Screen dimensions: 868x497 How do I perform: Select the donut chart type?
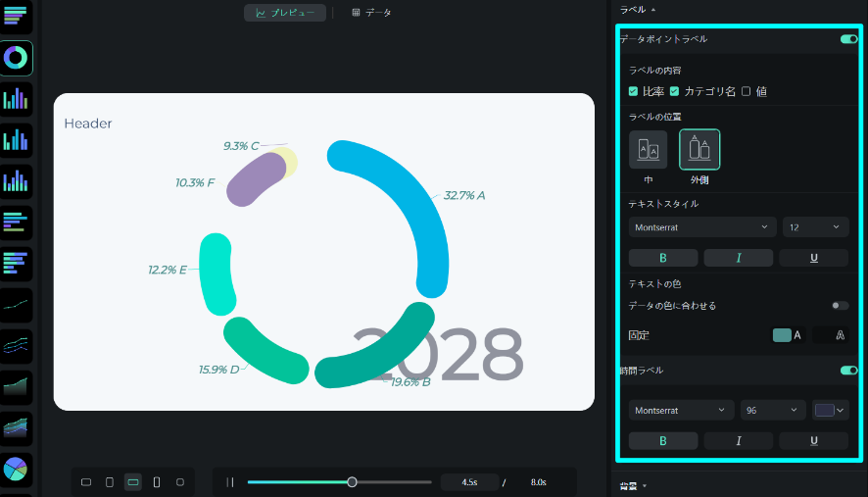[x=16, y=58]
